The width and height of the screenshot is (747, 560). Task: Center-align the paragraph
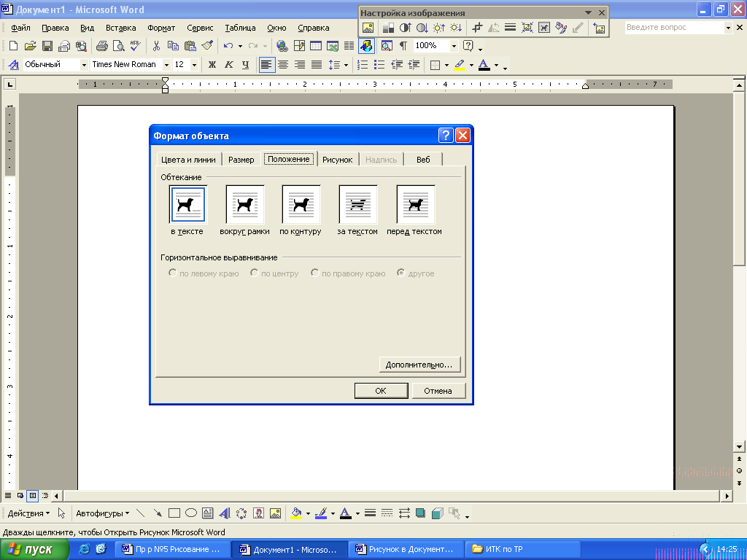coord(283,64)
